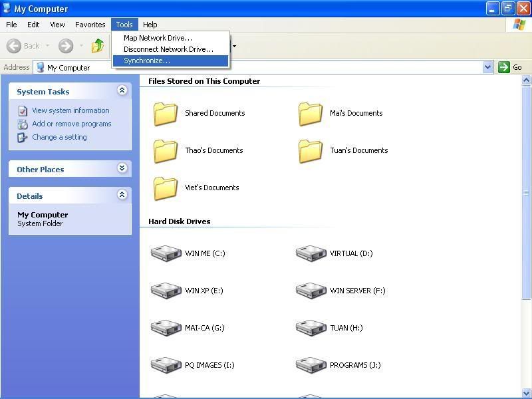Click the vertical scrollbar thumb
Image resolution: width=532 pixels, height=399 pixels.
[x=526, y=193]
